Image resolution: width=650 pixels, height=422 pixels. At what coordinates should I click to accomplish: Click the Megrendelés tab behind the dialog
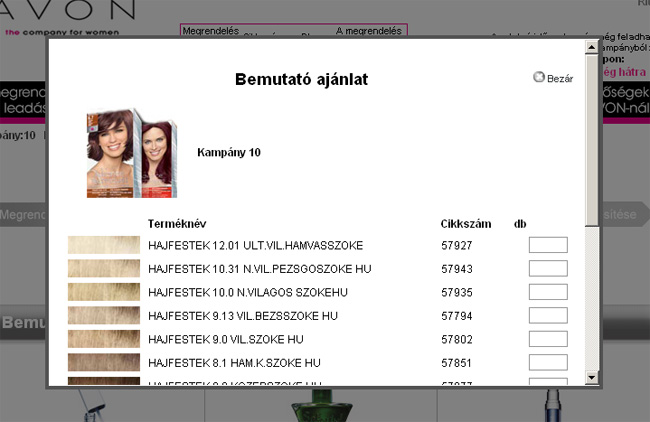211,31
